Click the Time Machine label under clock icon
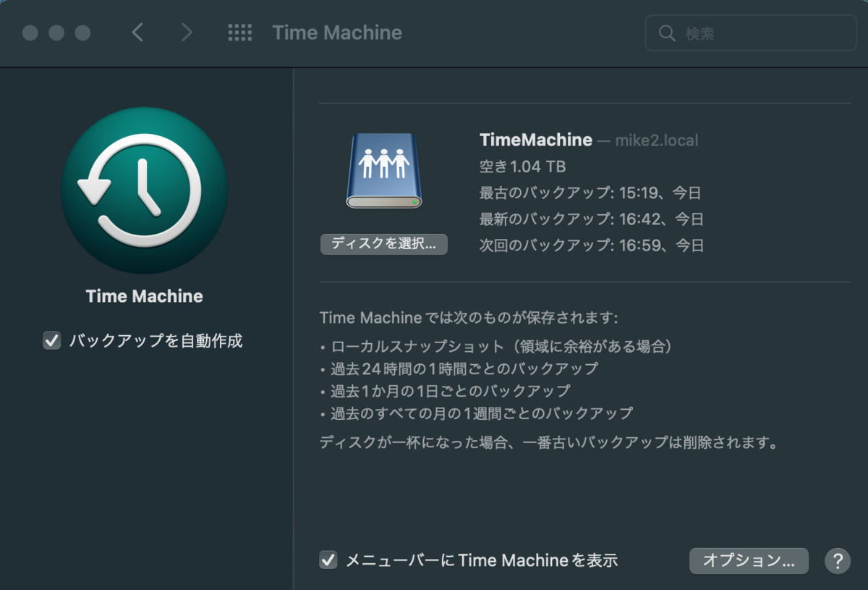The height and width of the screenshot is (590, 868). 145,296
